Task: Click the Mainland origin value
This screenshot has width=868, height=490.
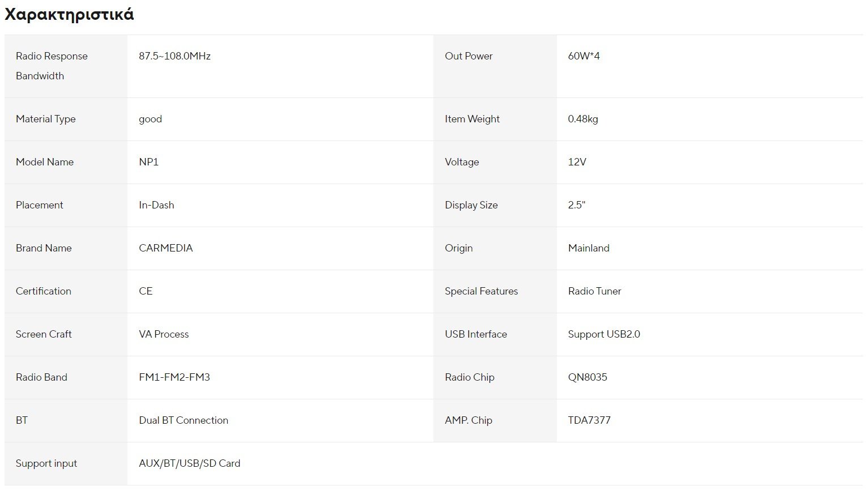Action: point(589,248)
